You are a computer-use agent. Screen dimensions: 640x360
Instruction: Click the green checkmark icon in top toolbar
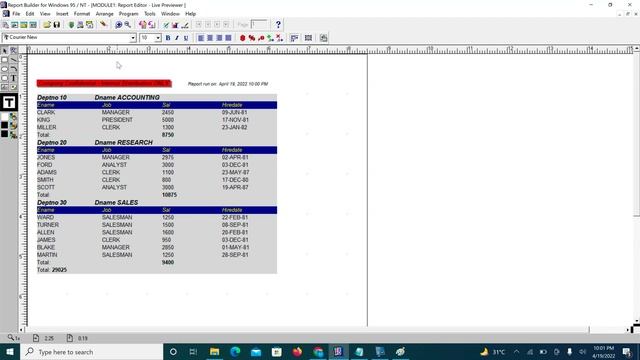166,25
